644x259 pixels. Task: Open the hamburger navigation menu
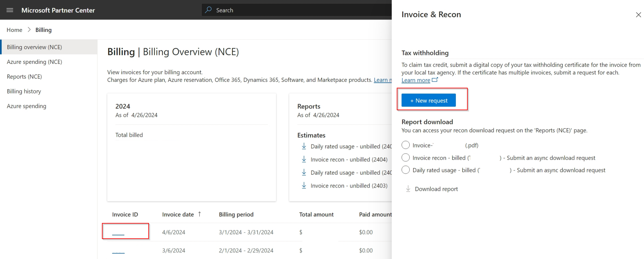(x=10, y=10)
